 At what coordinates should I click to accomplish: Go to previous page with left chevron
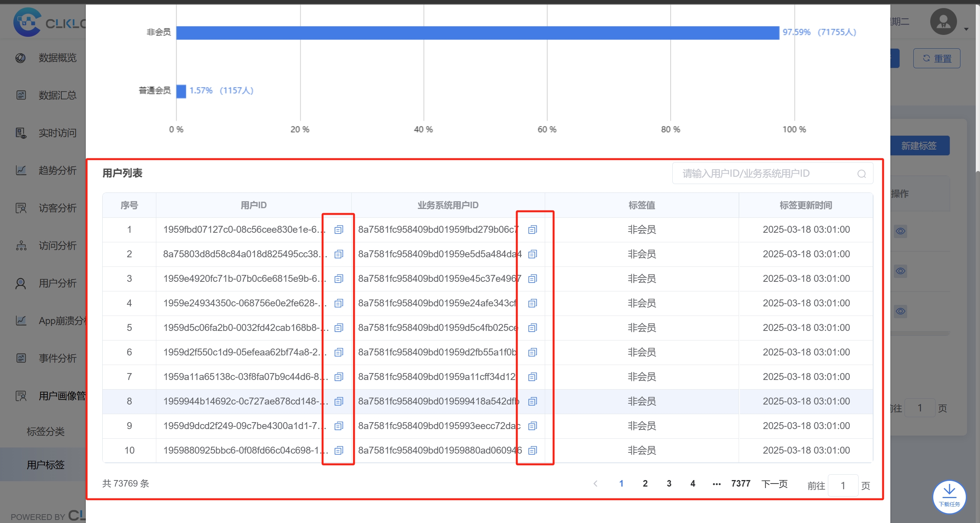coord(595,484)
